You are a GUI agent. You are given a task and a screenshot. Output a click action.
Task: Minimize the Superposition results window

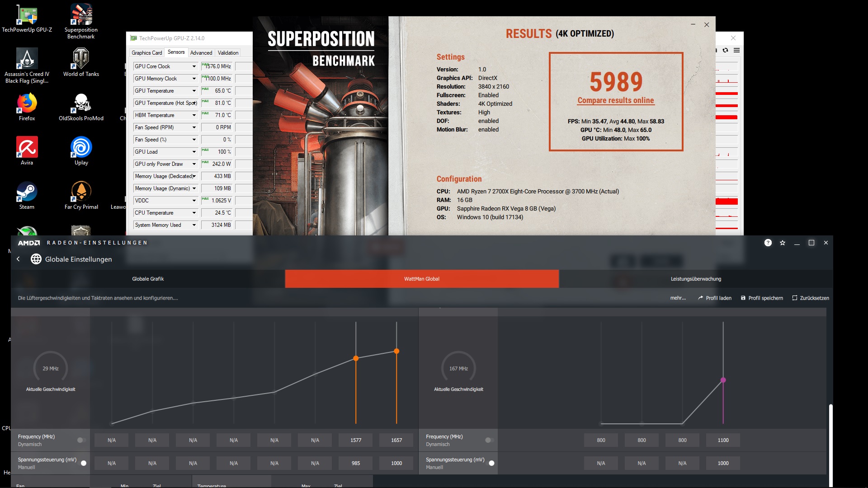(x=693, y=25)
